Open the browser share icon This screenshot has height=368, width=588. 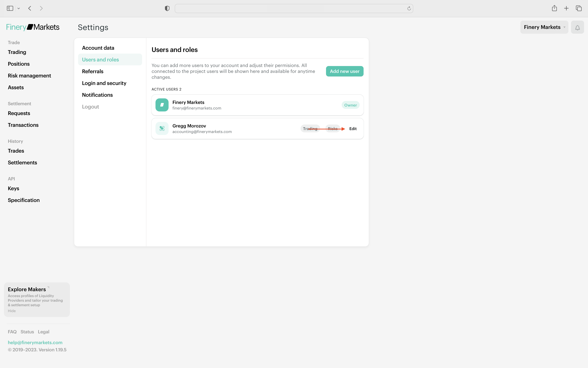click(554, 8)
